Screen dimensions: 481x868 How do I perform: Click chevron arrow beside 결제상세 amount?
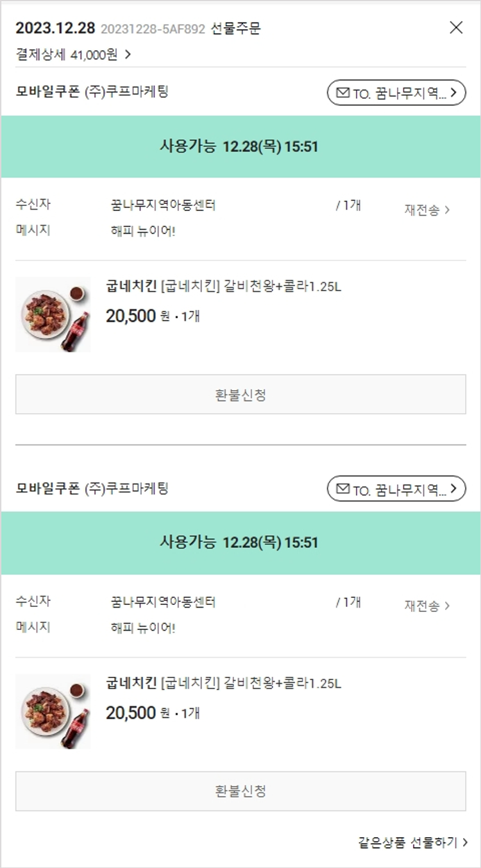coord(128,55)
